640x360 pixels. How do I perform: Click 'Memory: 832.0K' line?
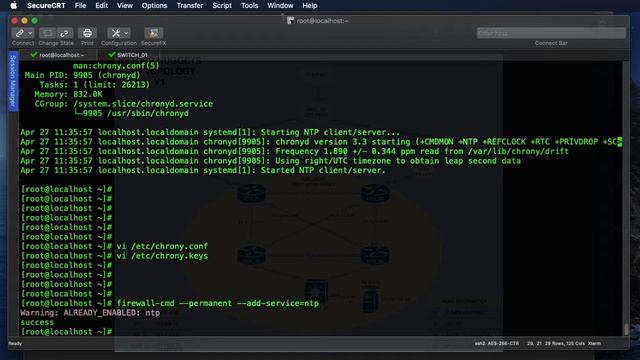68,94
